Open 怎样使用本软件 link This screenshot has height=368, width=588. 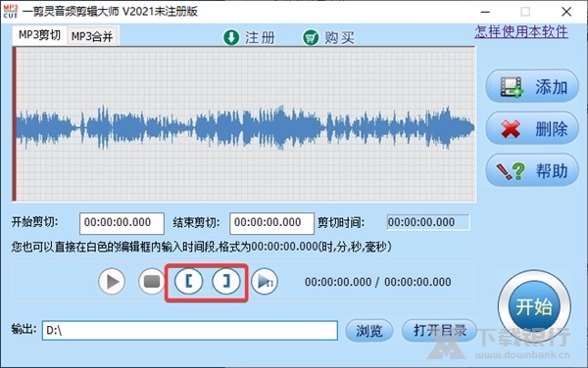click(x=521, y=32)
